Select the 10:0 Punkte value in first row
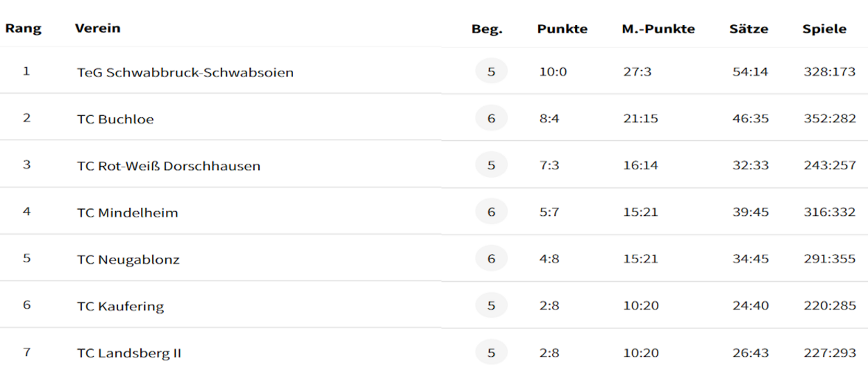Viewport: 868px width, 379px height. pyautogui.click(x=553, y=72)
